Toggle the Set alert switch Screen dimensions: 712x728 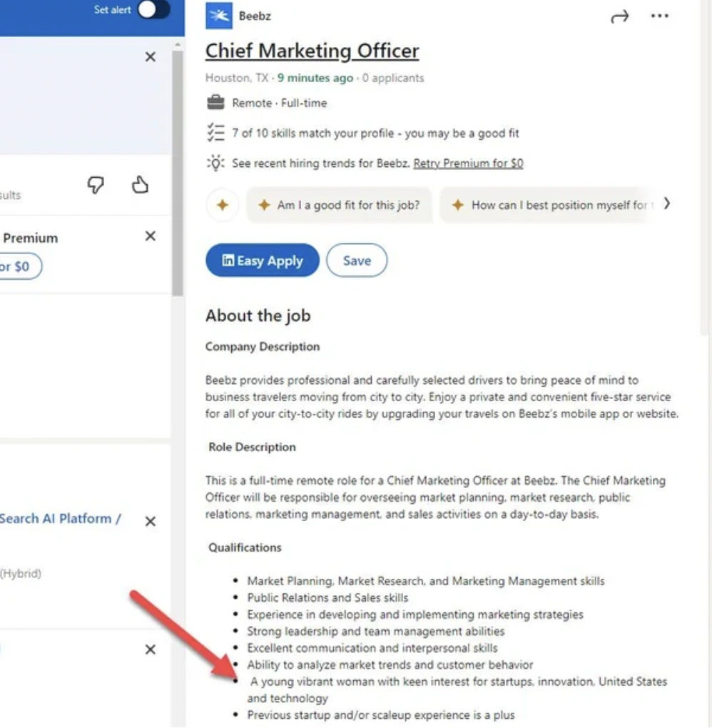point(153,10)
